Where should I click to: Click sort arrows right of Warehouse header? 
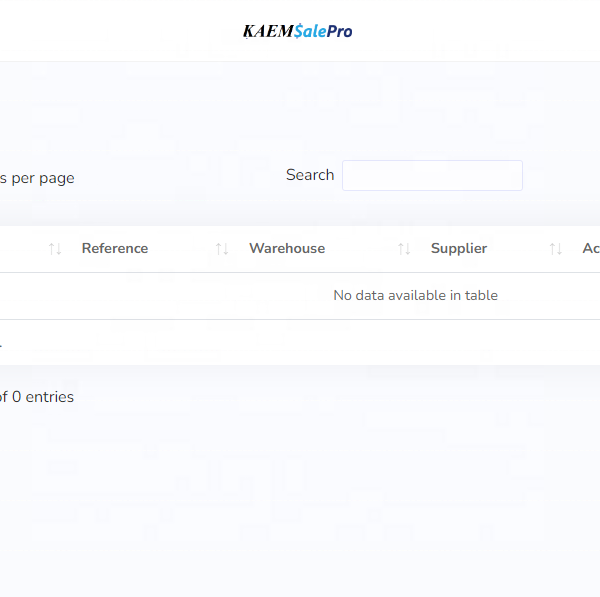404,249
